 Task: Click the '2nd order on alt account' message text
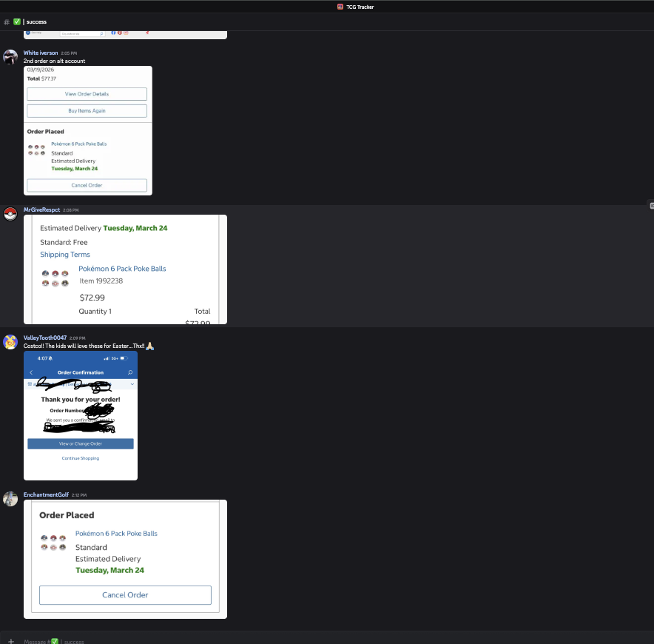point(54,61)
